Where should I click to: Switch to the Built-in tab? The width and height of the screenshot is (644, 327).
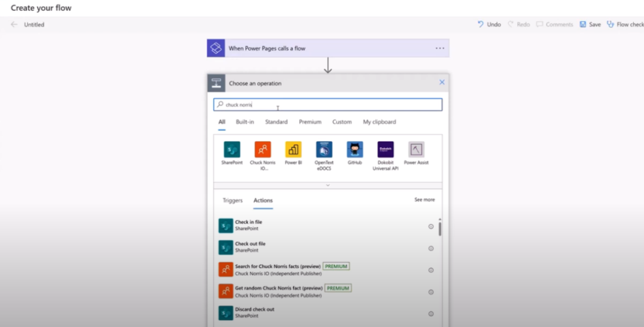tap(245, 122)
